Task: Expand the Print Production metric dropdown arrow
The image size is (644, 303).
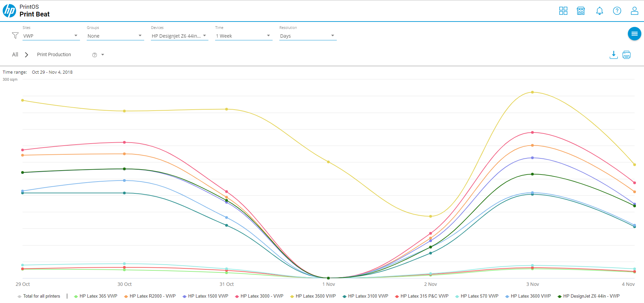Action: coord(103,55)
